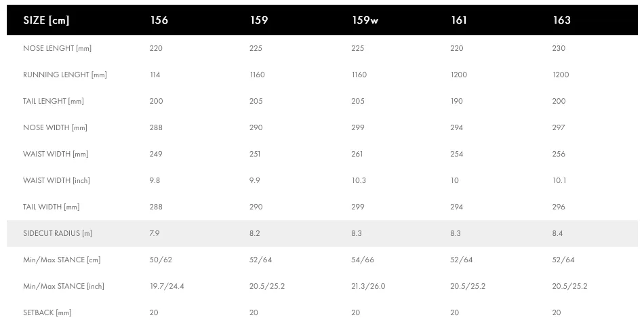Select the 156 size column header
Screen dimensions: 644x326
click(159, 20)
